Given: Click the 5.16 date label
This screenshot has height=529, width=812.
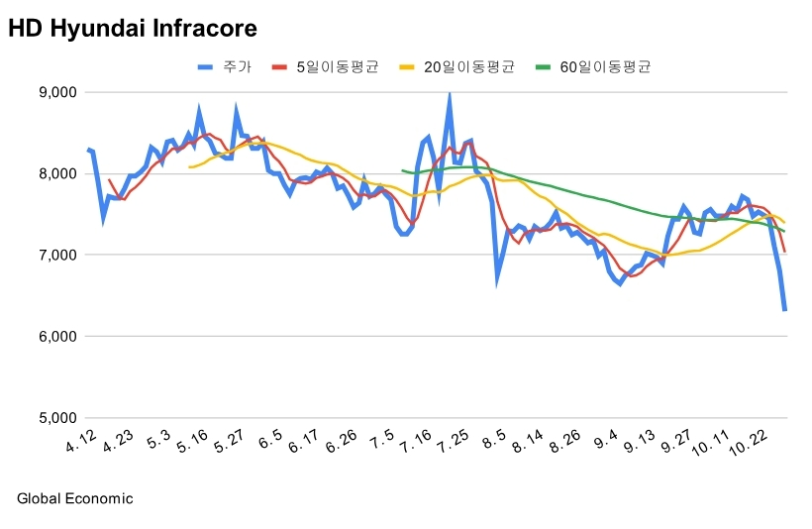Looking at the screenshot, I should [x=193, y=442].
